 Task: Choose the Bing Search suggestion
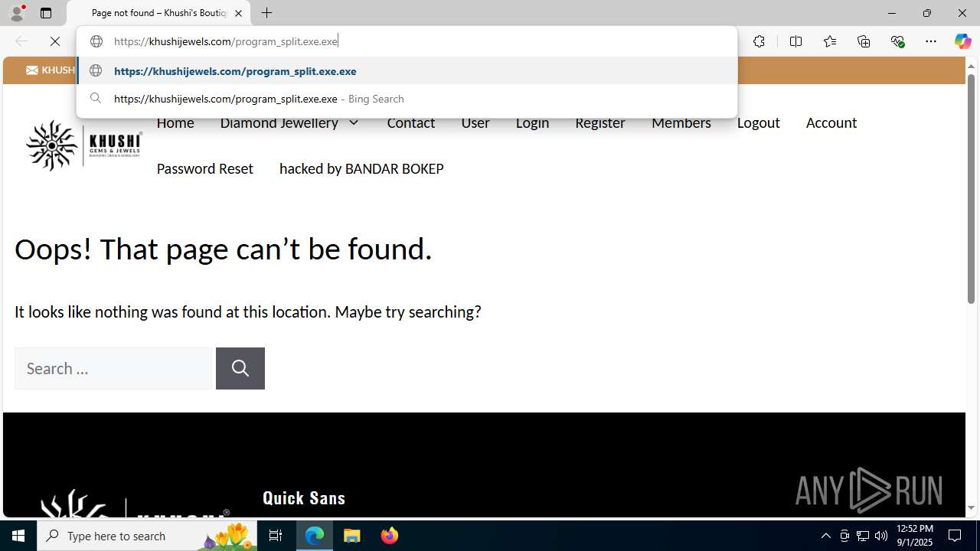click(x=407, y=99)
